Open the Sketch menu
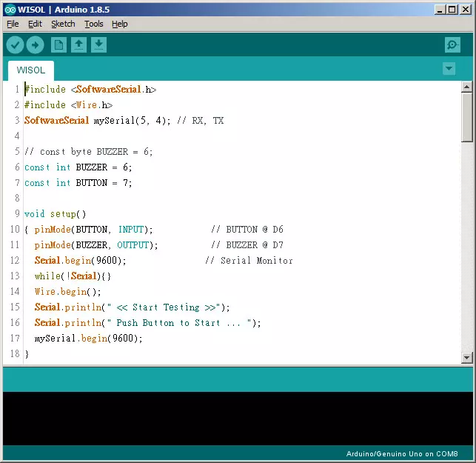 coord(63,24)
